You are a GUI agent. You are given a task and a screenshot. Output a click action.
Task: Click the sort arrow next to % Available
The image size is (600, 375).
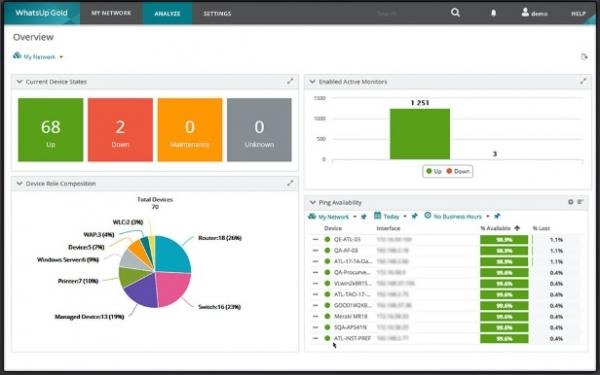[517, 228]
